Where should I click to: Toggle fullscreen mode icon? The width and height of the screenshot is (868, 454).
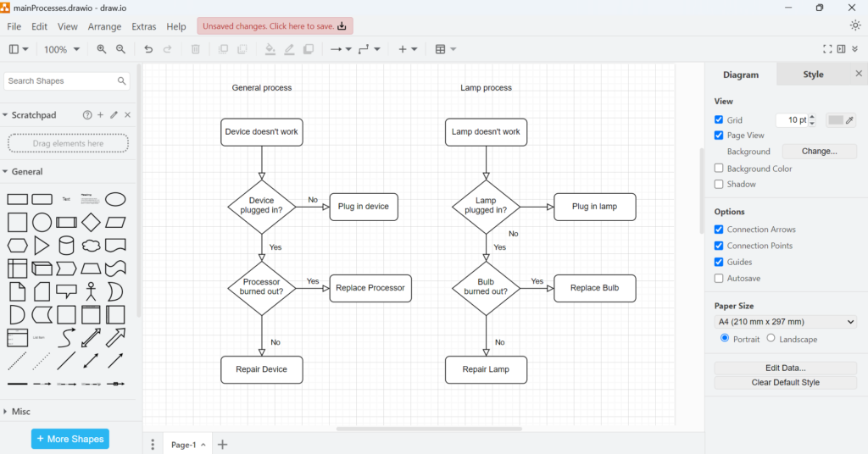click(827, 50)
